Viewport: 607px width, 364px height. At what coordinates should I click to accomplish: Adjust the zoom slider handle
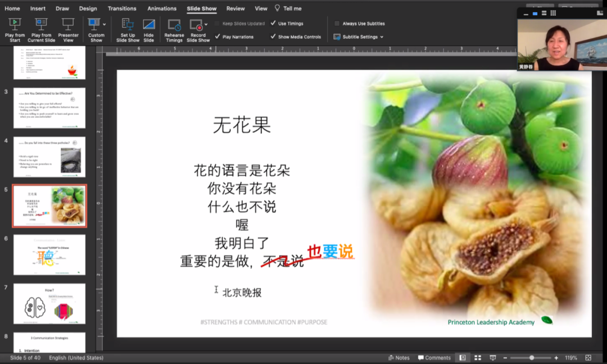(x=532, y=358)
